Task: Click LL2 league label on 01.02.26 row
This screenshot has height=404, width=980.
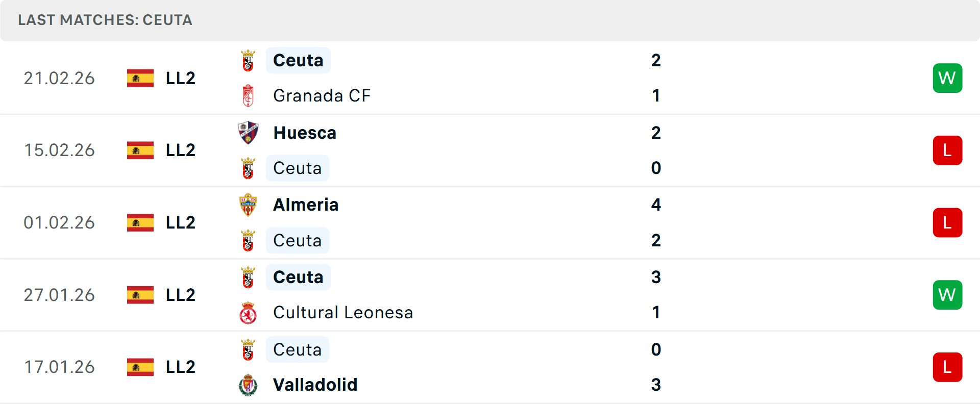Action: click(x=181, y=223)
